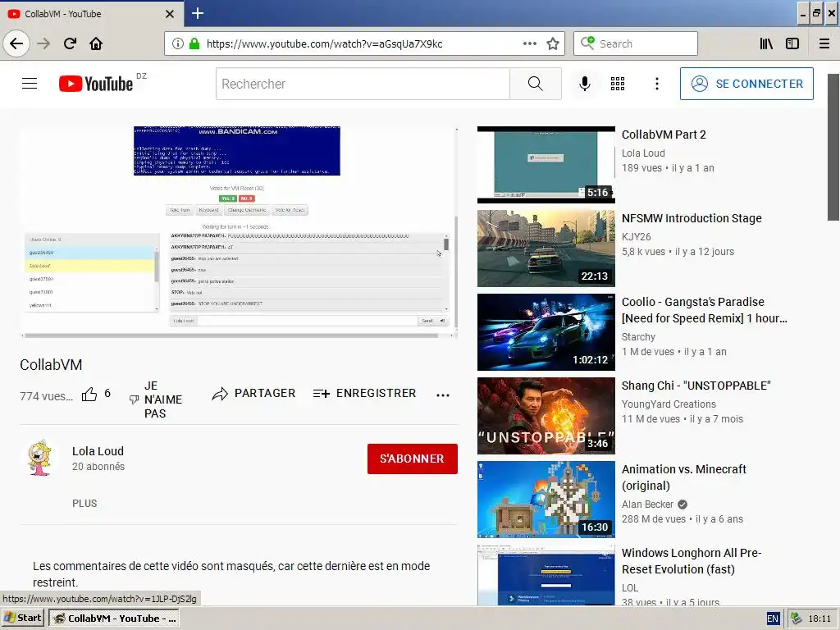Open the YouTube apps grid icon
This screenshot has width=840, height=630.
(618, 84)
